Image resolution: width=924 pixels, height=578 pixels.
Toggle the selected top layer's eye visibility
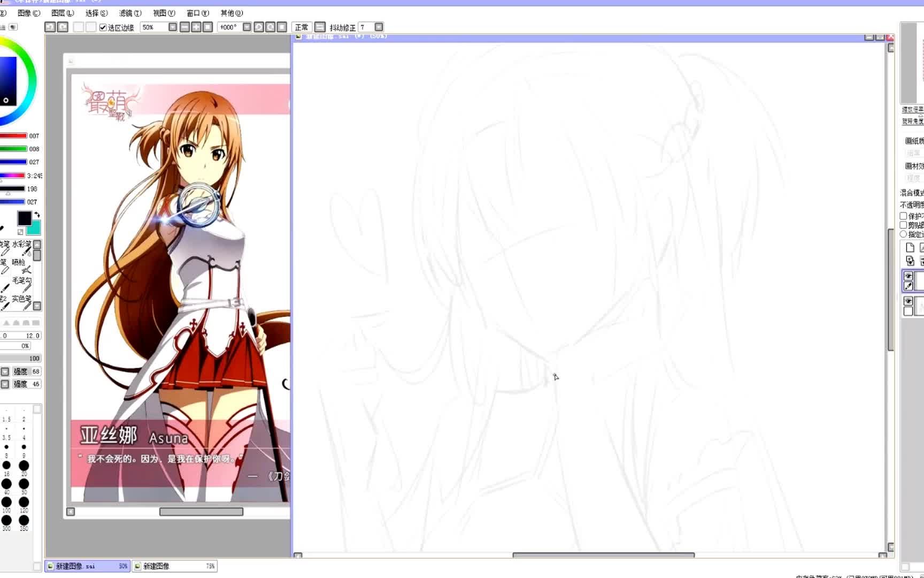click(x=908, y=276)
